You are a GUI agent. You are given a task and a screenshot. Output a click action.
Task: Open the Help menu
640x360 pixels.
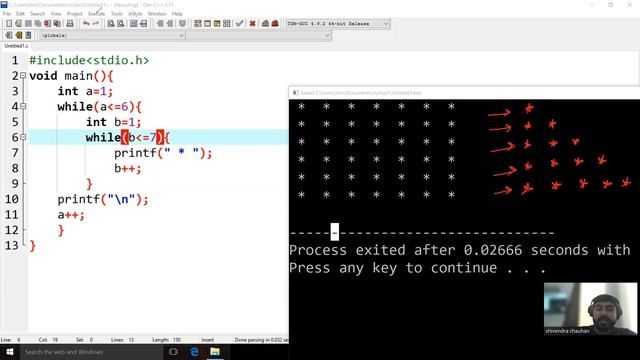pos(177,13)
